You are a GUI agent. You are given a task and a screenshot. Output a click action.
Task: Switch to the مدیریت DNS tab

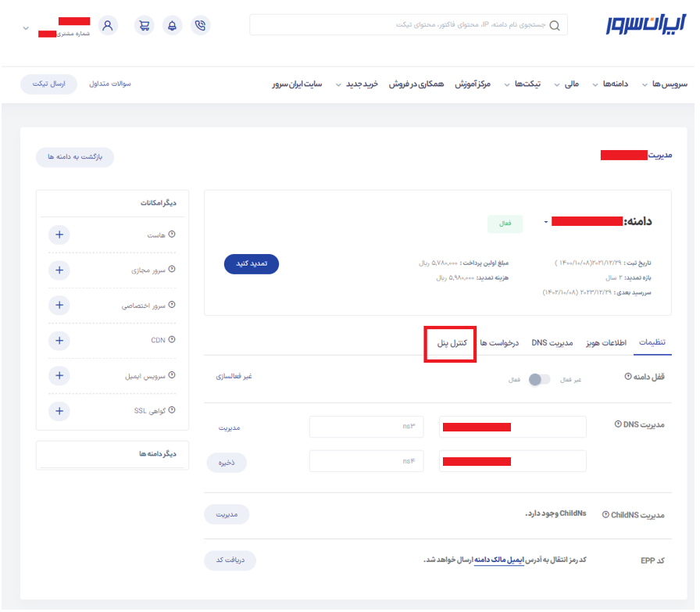pos(552,343)
